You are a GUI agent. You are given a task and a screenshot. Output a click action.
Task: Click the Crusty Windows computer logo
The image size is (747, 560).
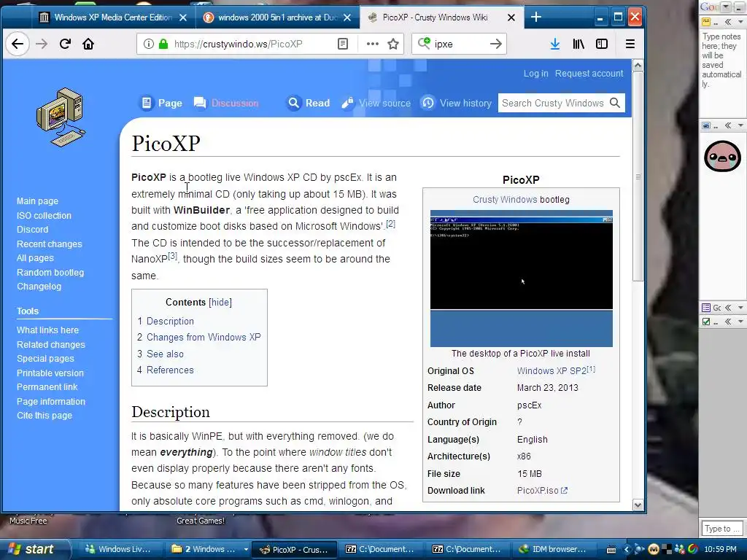61,117
